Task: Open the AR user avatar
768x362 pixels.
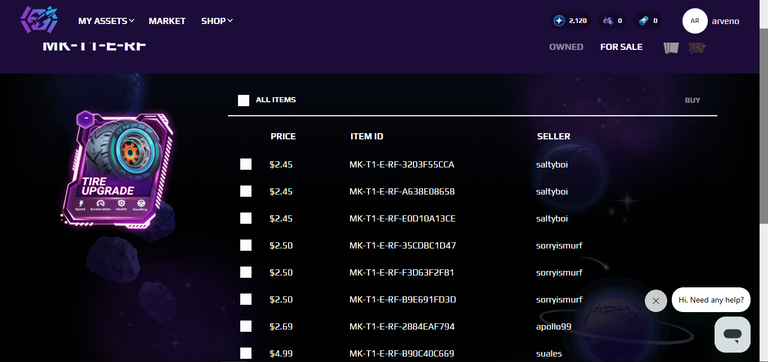Action: point(695,21)
